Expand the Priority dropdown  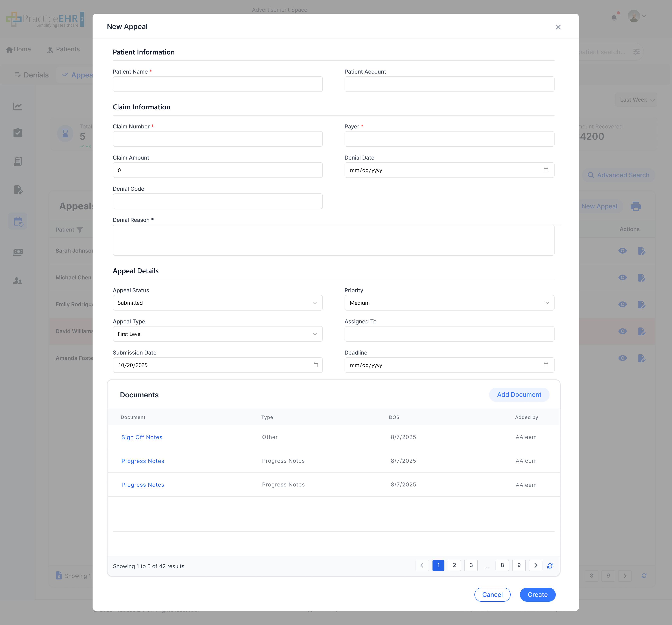coord(449,303)
